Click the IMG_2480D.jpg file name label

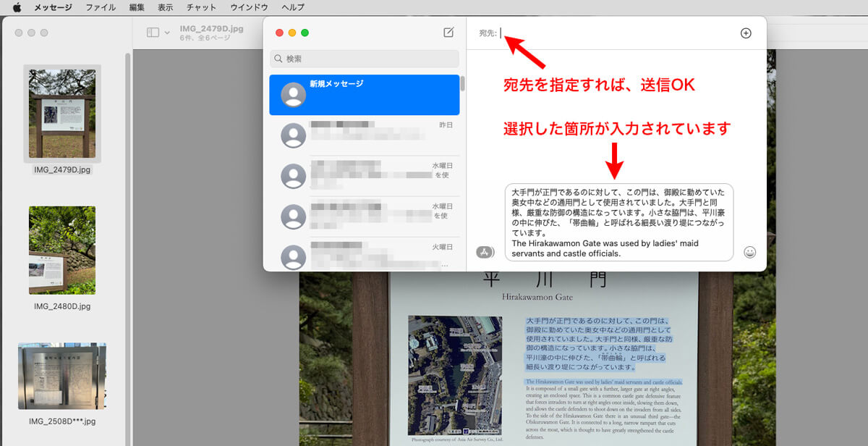62,306
